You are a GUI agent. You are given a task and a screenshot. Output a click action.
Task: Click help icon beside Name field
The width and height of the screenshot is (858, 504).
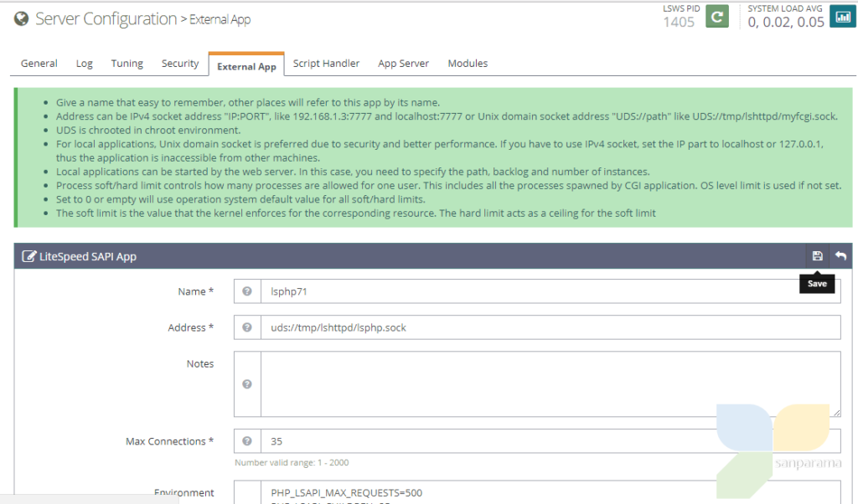247,291
